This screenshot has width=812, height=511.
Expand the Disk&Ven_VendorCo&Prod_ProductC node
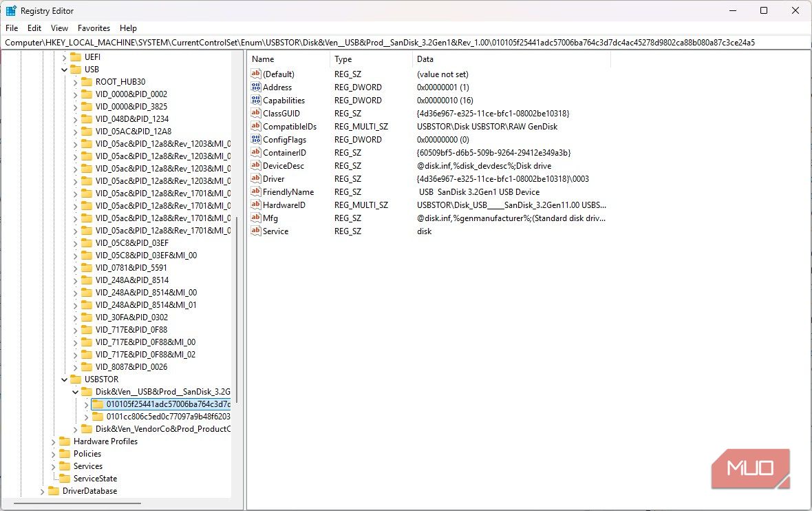pos(75,430)
